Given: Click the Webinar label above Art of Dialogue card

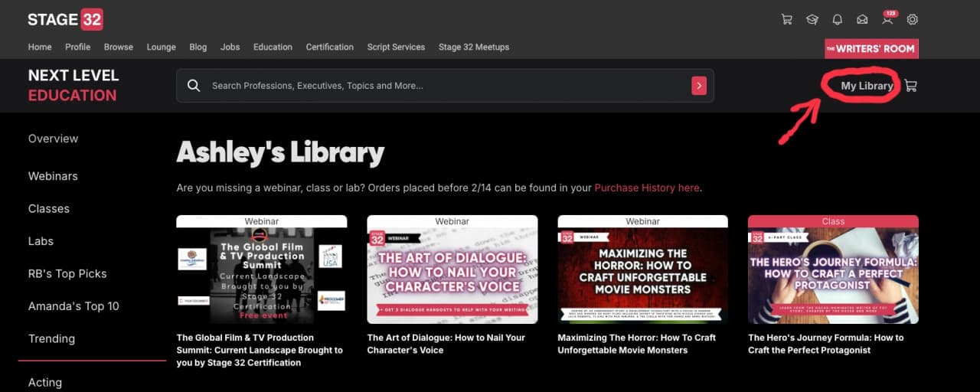Looking at the screenshot, I should [x=452, y=221].
